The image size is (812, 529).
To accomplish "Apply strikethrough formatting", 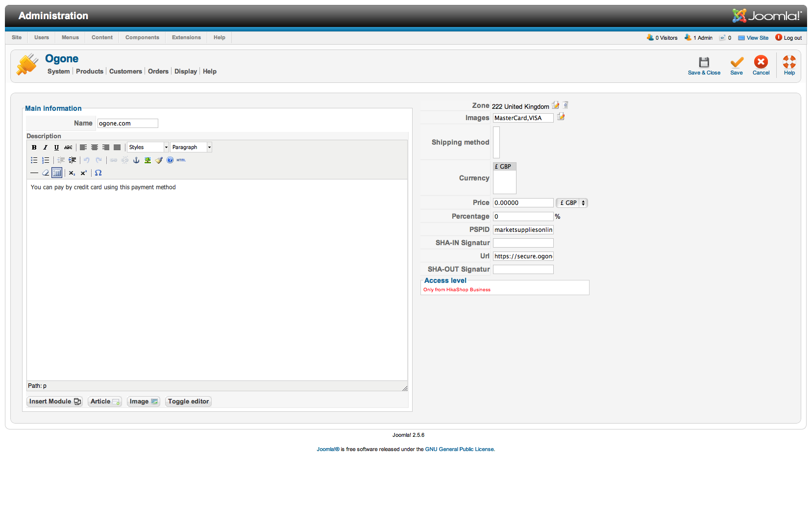I will tap(68, 147).
